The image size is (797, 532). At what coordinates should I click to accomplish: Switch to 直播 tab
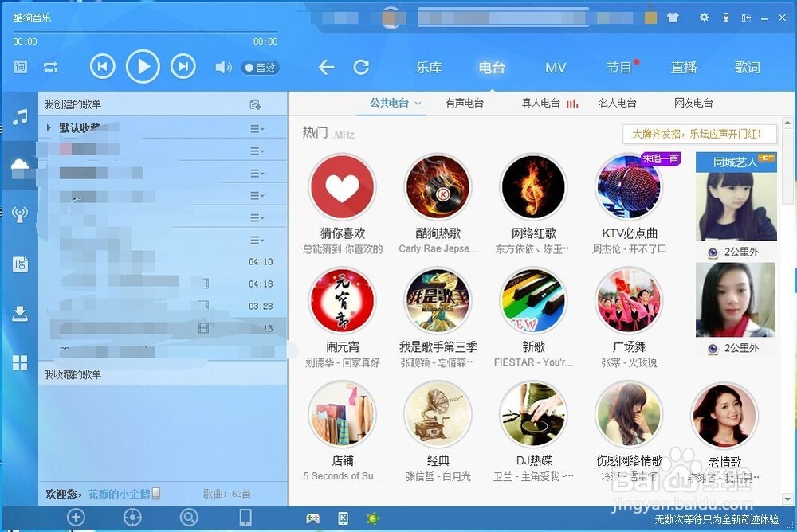pos(684,67)
